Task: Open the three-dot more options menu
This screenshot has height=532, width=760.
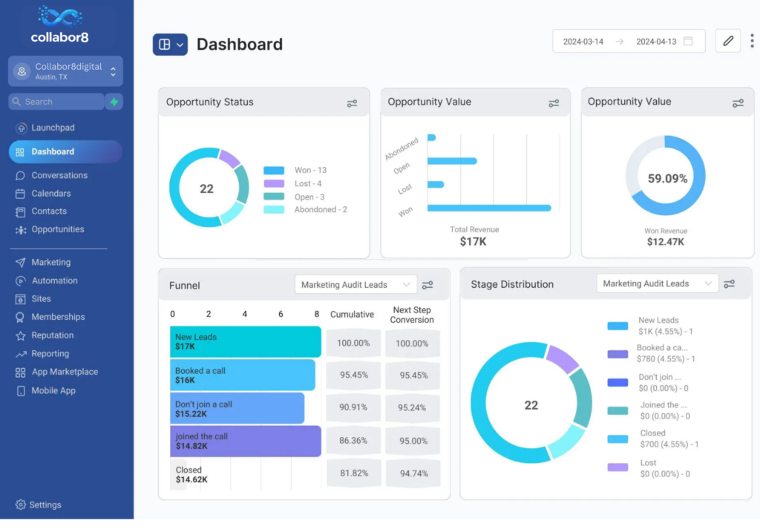Action: (752, 41)
